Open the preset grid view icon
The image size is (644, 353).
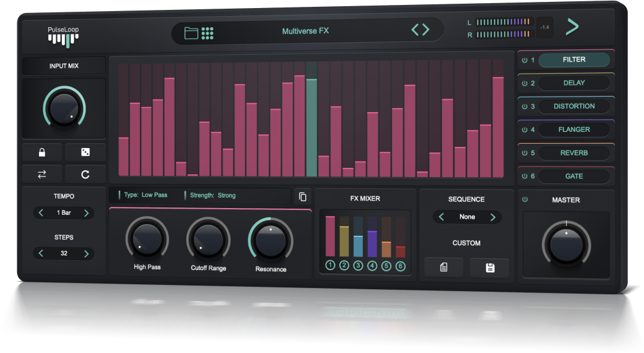click(207, 33)
